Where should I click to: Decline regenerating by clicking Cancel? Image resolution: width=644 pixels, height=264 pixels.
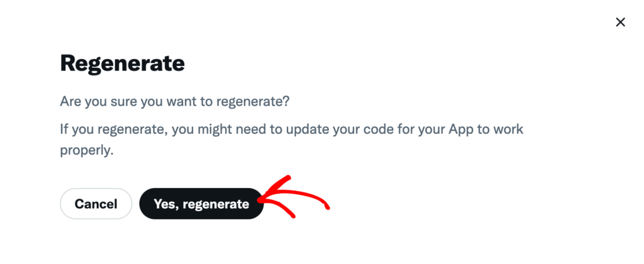pos(96,204)
